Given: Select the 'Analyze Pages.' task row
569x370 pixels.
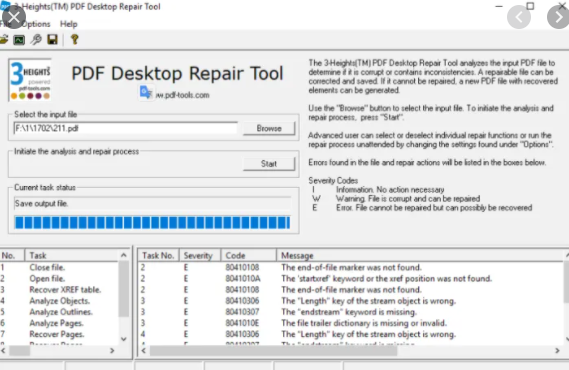Looking at the screenshot, I should 60,323.
